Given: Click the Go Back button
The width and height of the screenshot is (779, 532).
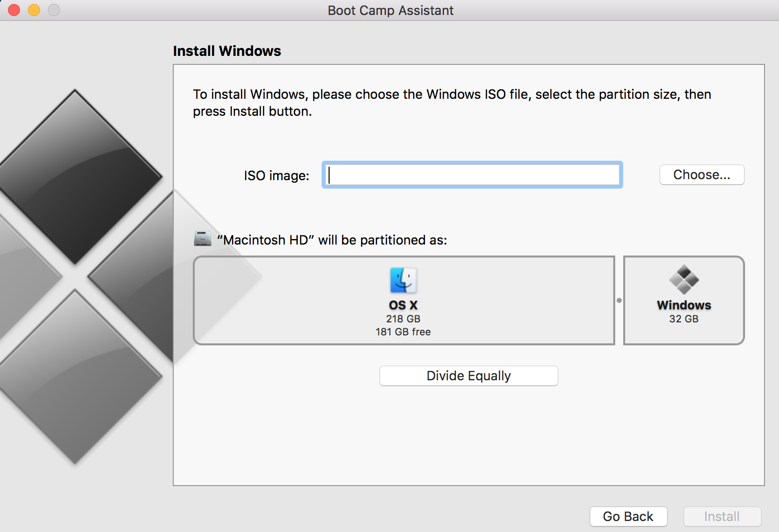Looking at the screenshot, I should point(628,517).
